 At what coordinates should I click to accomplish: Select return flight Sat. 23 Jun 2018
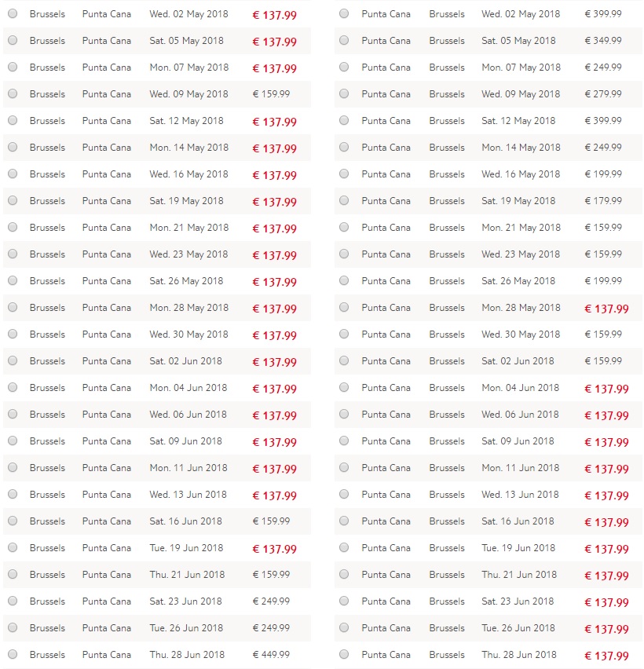[344, 601]
